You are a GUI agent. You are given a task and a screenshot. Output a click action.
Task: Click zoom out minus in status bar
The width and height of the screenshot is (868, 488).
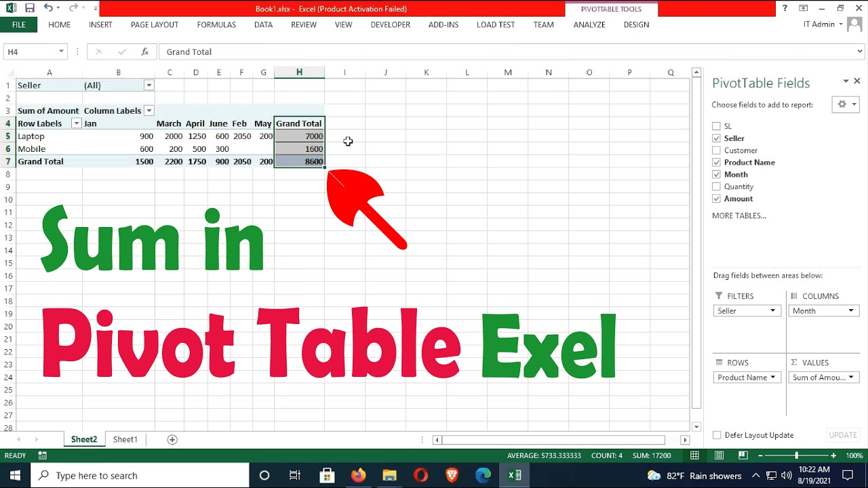761,455
